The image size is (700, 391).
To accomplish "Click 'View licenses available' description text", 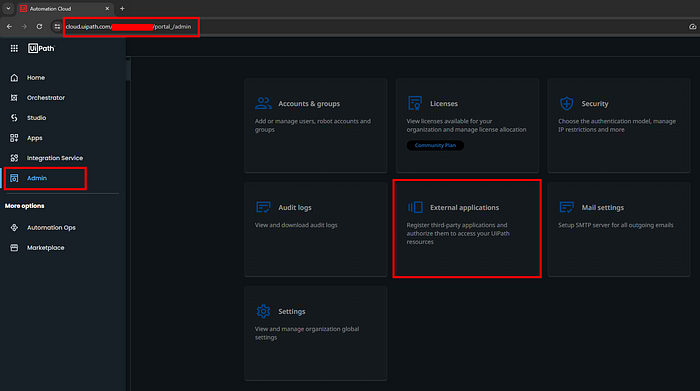I will click(x=467, y=125).
